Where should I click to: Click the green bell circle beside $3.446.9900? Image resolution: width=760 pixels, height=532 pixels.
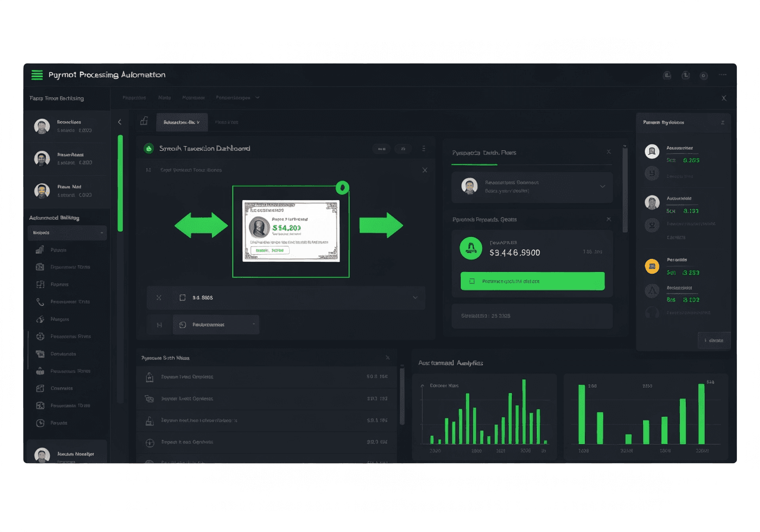point(471,248)
